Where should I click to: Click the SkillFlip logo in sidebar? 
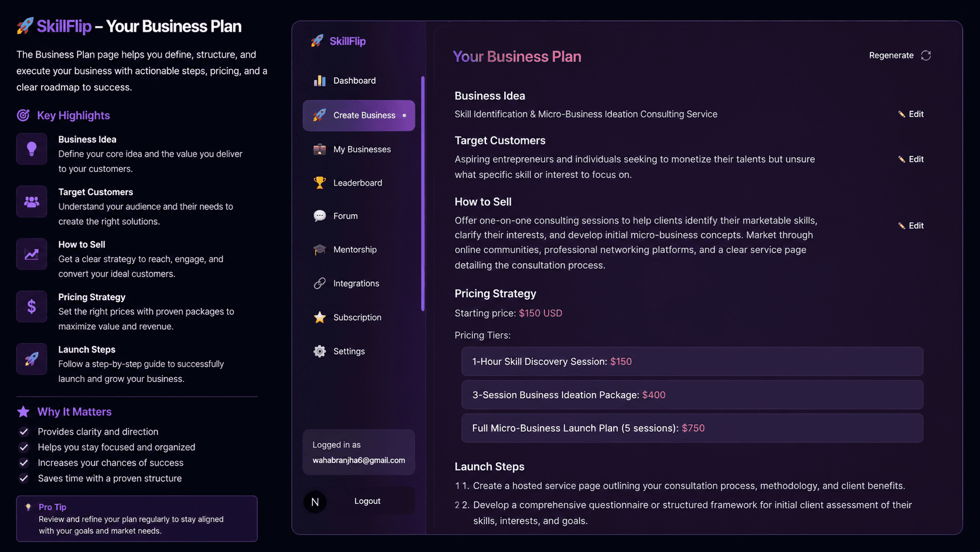click(338, 41)
